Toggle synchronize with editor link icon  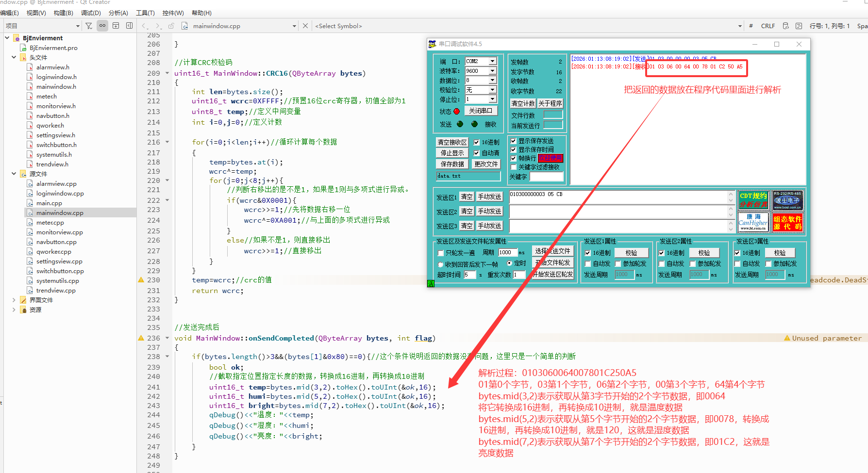102,26
